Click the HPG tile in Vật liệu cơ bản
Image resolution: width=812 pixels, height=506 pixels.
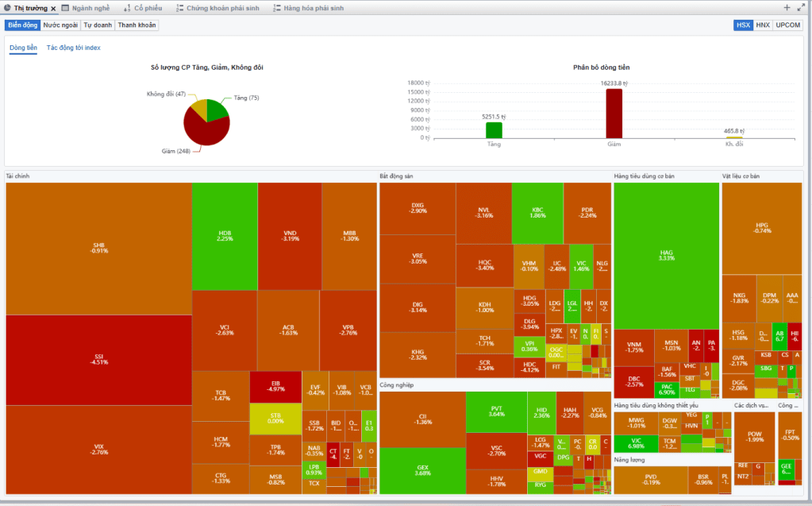point(762,227)
